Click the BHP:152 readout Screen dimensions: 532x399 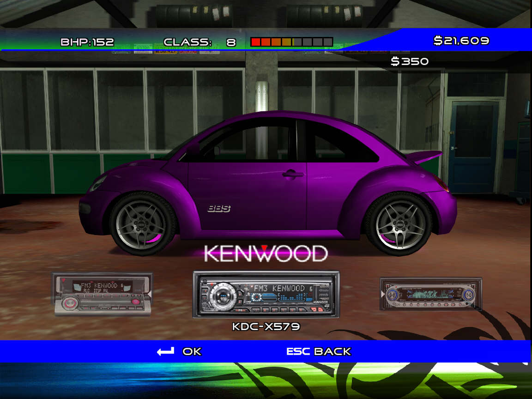click(x=87, y=42)
